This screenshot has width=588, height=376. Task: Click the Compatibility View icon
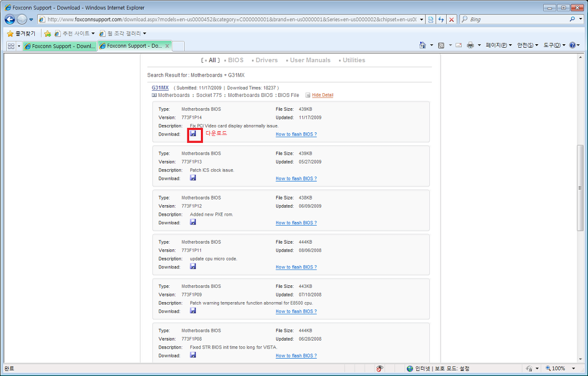[431, 19]
